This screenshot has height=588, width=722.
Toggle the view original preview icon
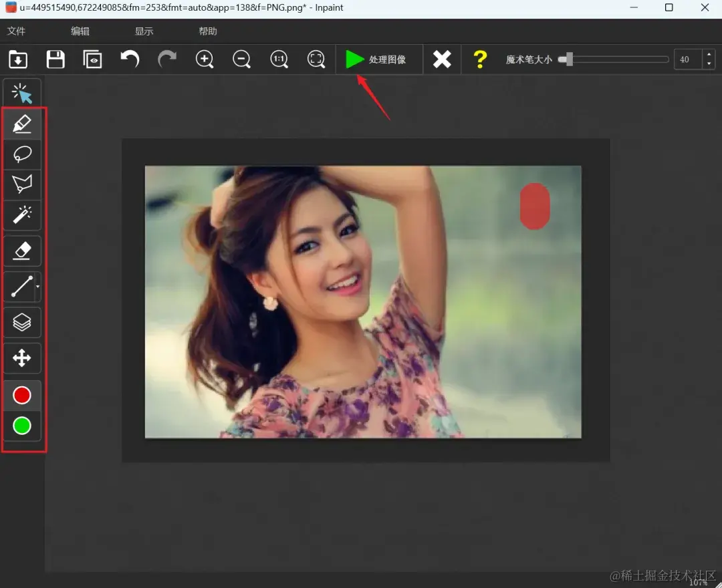(x=92, y=59)
